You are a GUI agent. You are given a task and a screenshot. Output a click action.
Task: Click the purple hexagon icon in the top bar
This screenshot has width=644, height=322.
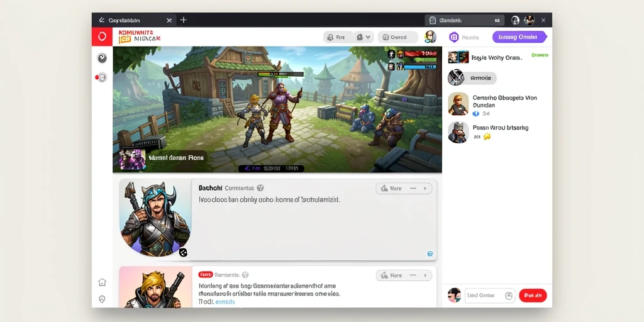(x=454, y=37)
